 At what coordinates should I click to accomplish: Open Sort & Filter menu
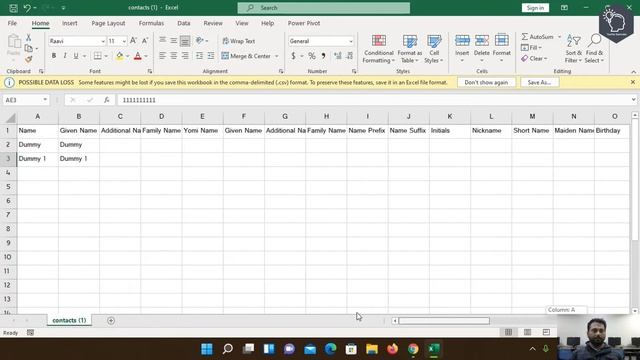[x=573, y=49]
